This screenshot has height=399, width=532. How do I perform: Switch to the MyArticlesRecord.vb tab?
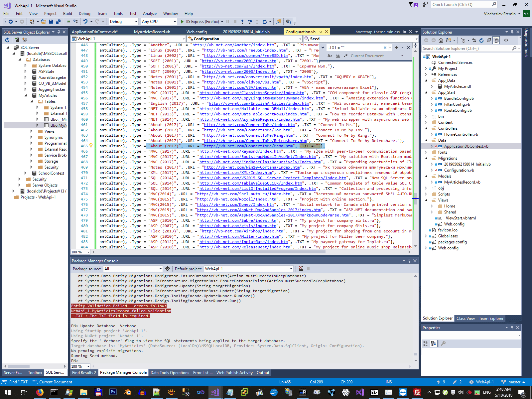(152, 32)
